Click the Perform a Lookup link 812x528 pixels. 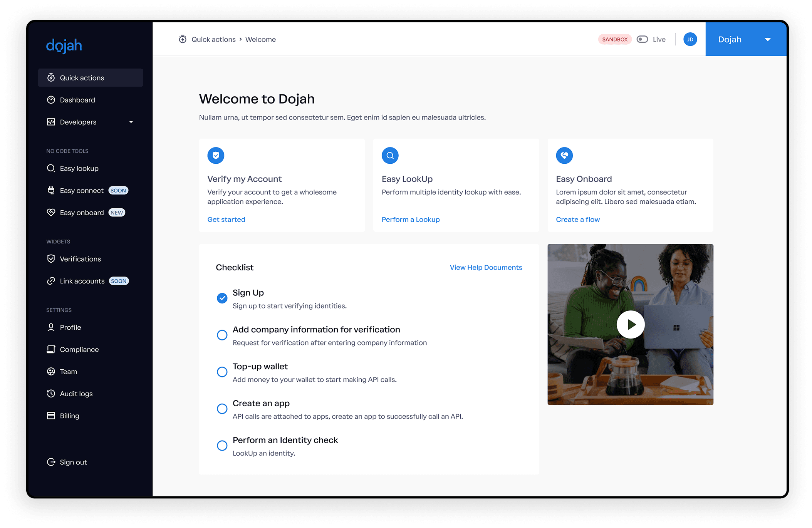pos(411,220)
